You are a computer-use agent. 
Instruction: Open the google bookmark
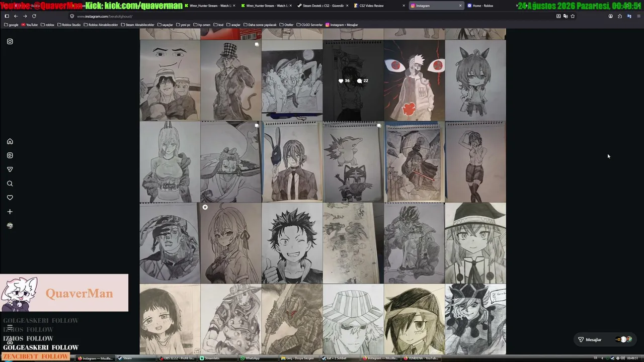click(11, 25)
